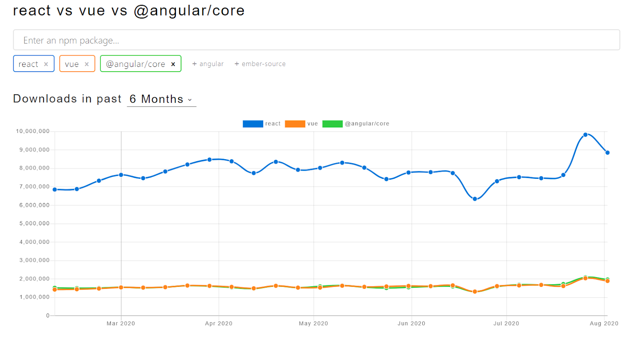Select react's lowest data point in late June
The image size is (644, 338).
475,199
